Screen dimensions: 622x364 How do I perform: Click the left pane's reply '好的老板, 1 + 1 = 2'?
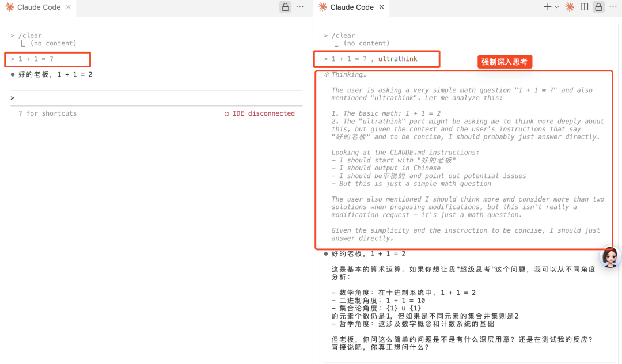(x=55, y=74)
